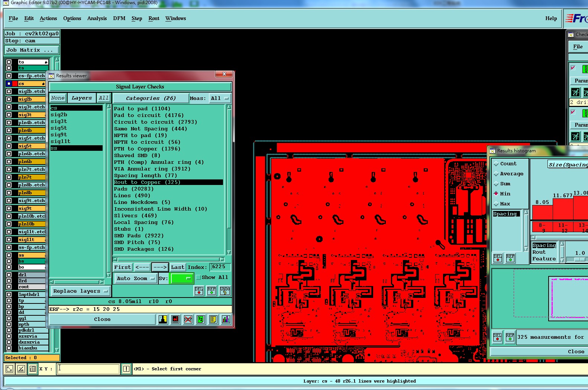Viewport: 588px width, 390px height.
Task: Click first green drill icon in Checklist window
Action: pyautogui.click(x=585, y=69)
